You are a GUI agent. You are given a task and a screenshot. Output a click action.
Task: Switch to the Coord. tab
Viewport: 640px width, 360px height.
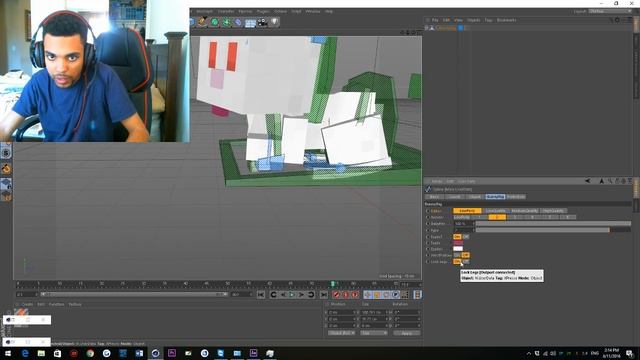point(454,197)
